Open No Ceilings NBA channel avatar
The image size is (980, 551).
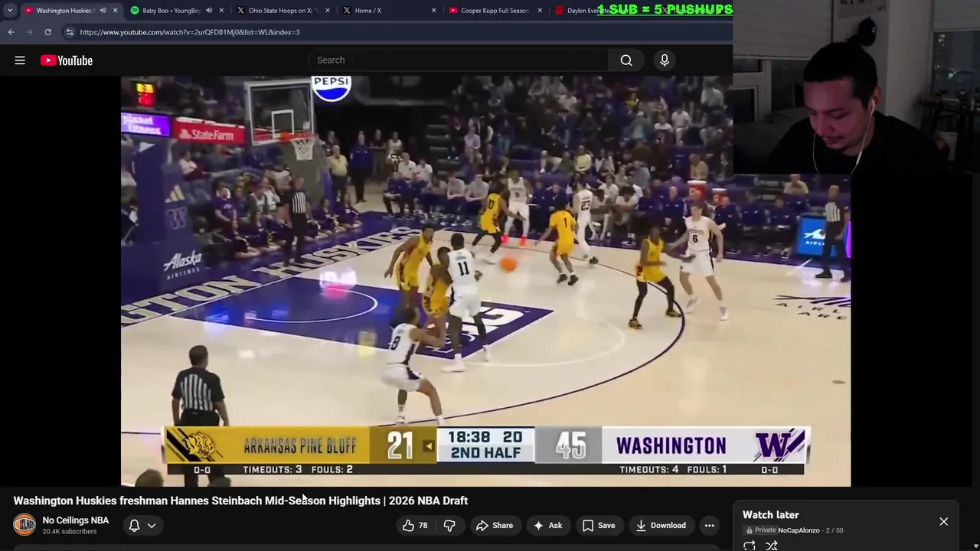(x=24, y=525)
